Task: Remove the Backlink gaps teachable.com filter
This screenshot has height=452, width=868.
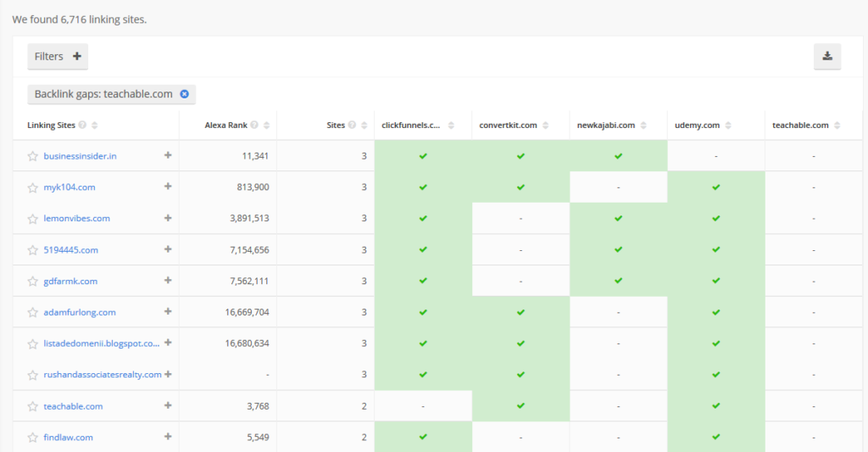Action: (x=184, y=94)
